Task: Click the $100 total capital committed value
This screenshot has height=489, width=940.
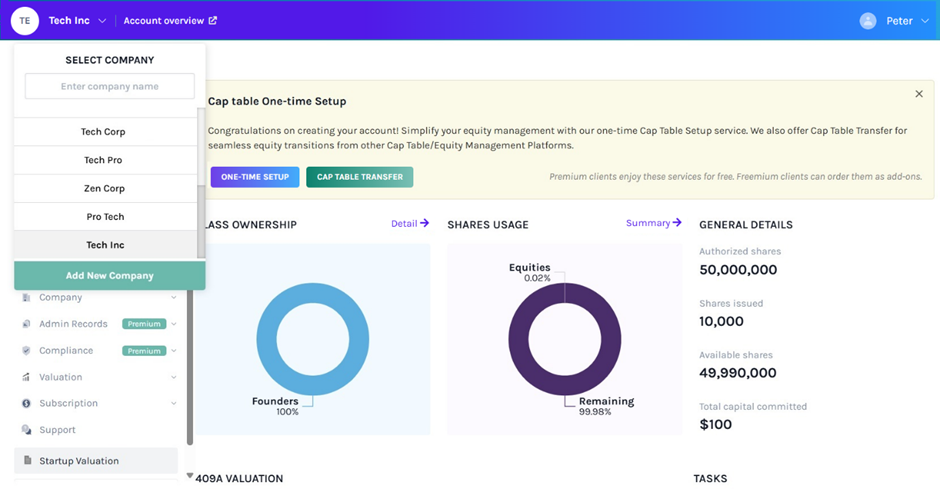Action: point(715,424)
